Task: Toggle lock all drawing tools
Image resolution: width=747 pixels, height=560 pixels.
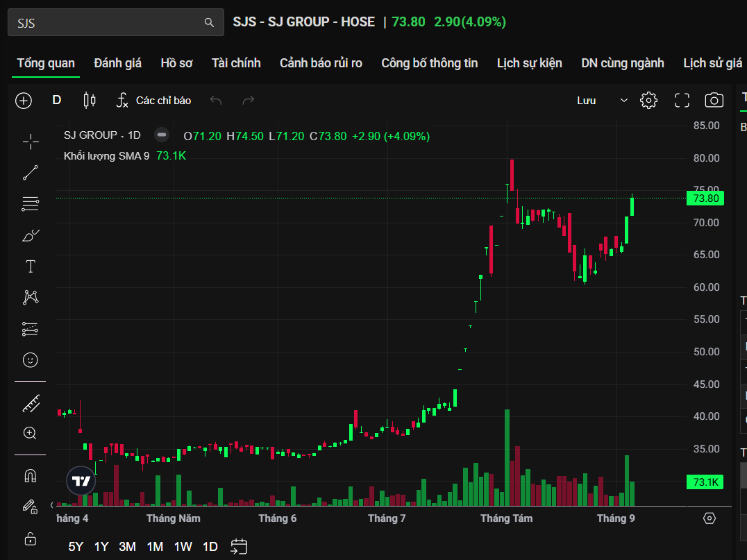Action: click(31, 538)
